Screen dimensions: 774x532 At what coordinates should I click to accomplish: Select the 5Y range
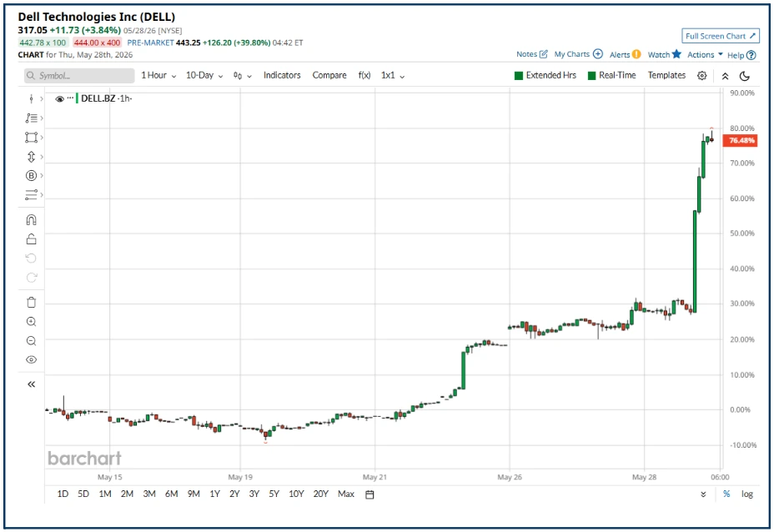pyautogui.click(x=274, y=494)
